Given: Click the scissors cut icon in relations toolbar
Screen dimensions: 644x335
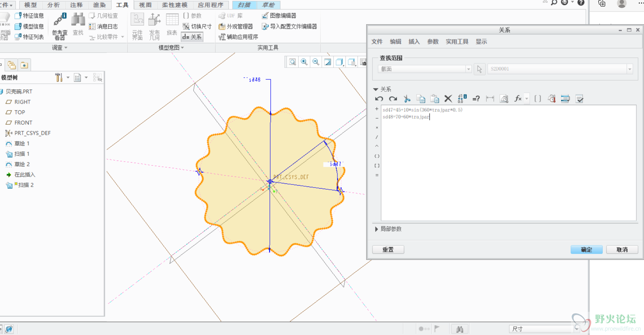Looking at the screenshot, I should [x=407, y=99].
